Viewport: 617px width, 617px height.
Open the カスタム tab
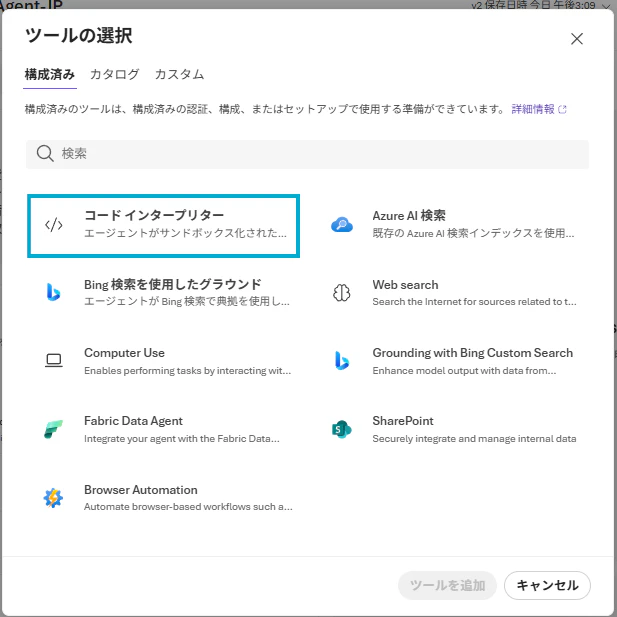pos(179,74)
